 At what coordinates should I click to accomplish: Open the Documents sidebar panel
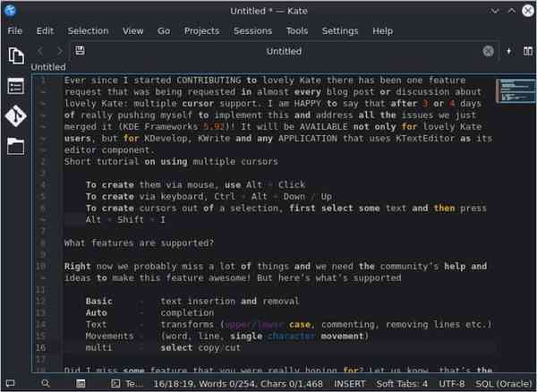[x=16, y=55]
